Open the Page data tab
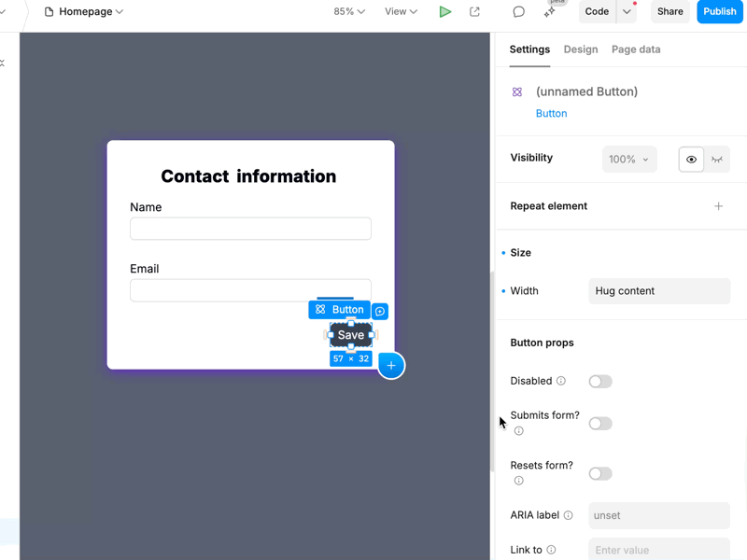This screenshot has height=560, width=747. (x=636, y=49)
